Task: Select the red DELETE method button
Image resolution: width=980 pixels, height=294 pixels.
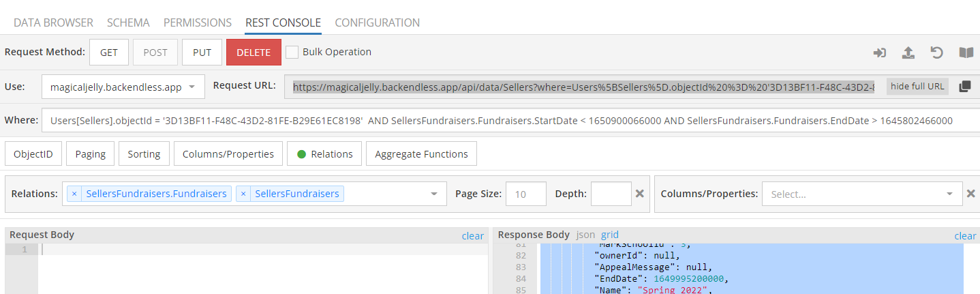Action: point(254,52)
